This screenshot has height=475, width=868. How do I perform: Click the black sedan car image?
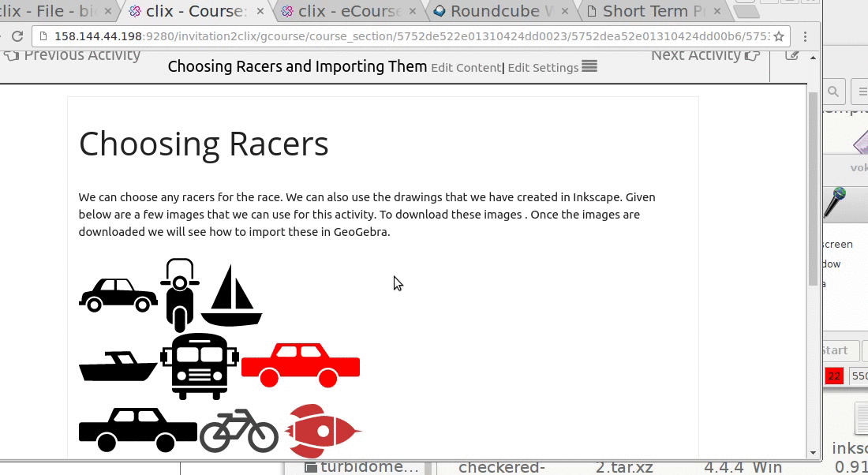(118, 296)
